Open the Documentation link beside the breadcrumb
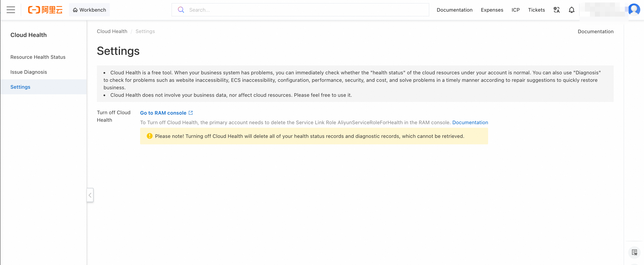 [x=595, y=32]
